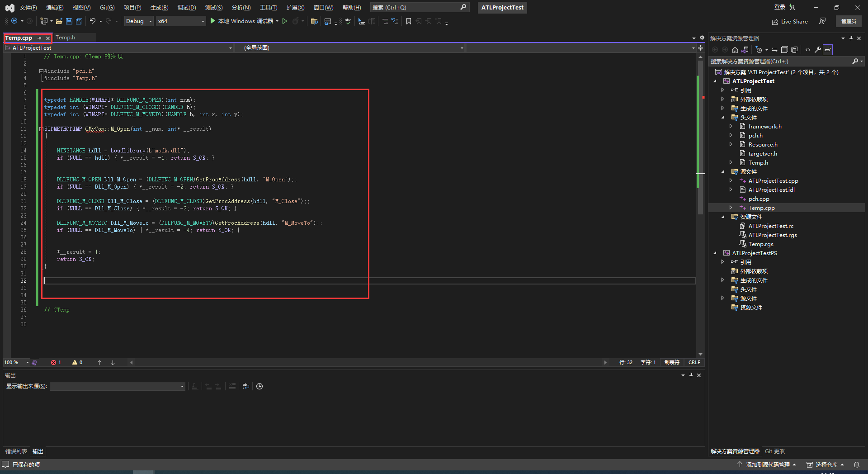Open the 视图(V) menu

[x=82, y=8]
